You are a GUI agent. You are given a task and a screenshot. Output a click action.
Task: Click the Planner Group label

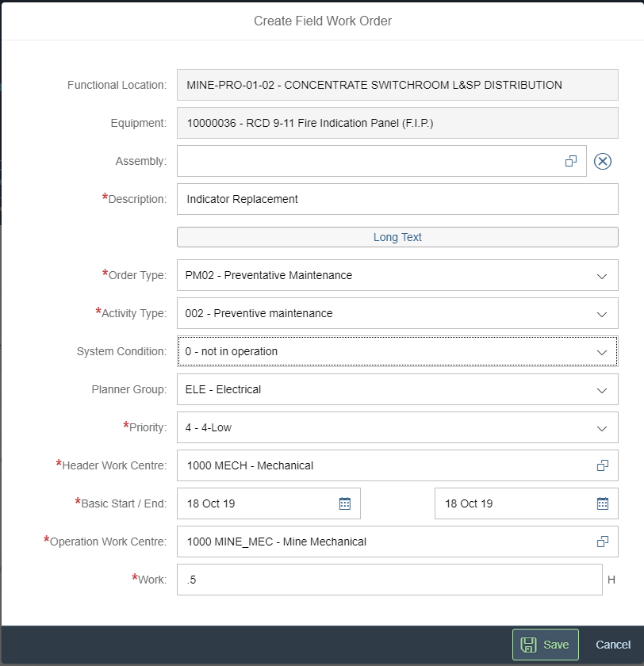pyautogui.click(x=129, y=389)
